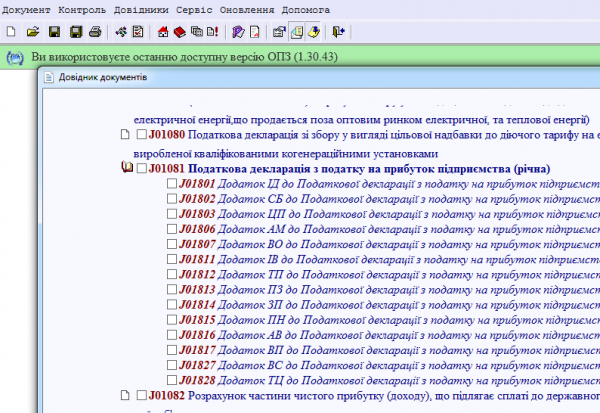This screenshot has width=600, height=413.
Task: Click the overlapping windows copy icon
Action: tap(197, 31)
